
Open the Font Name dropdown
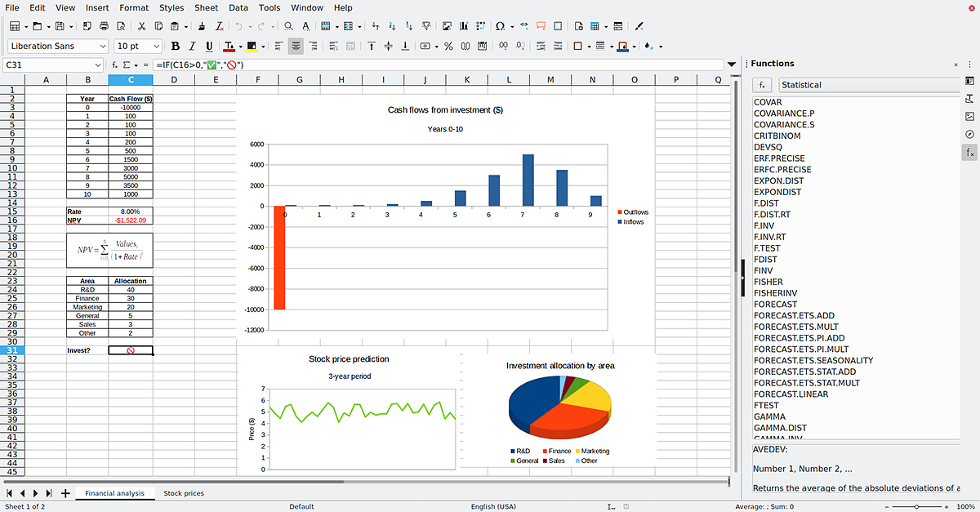[x=102, y=47]
